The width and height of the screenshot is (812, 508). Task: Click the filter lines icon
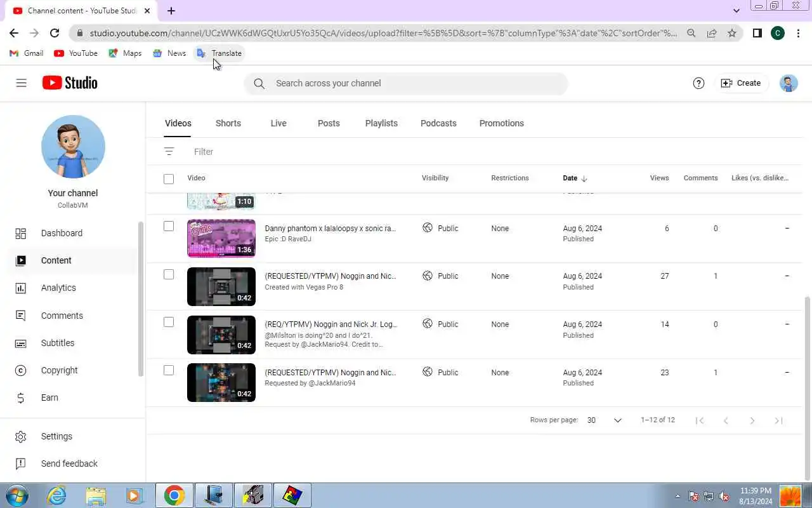(x=169, y=151)
